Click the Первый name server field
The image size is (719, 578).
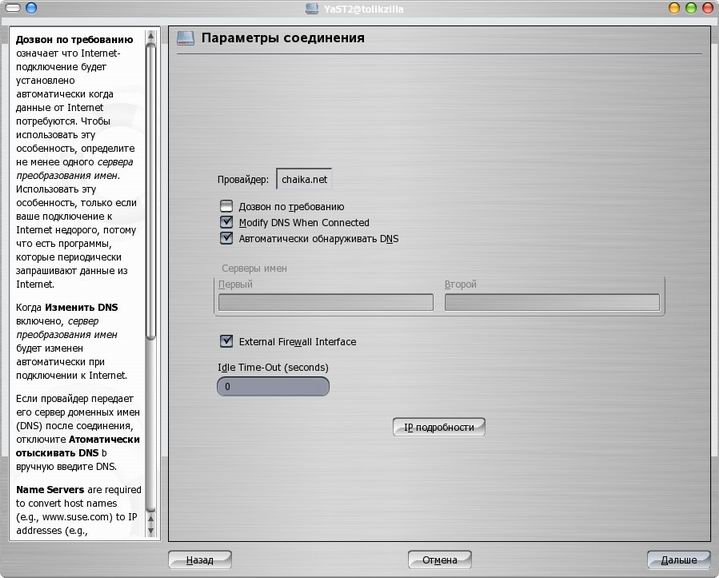325,302
